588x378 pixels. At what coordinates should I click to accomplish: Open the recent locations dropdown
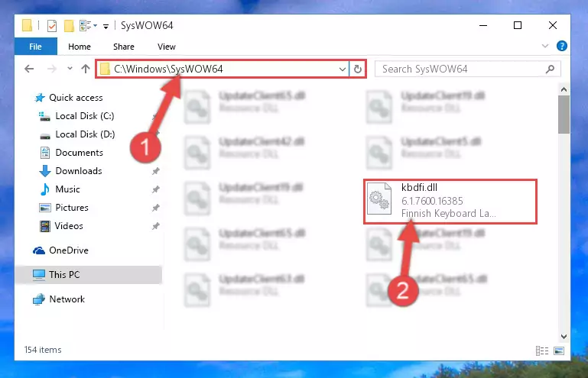(70, 69)
